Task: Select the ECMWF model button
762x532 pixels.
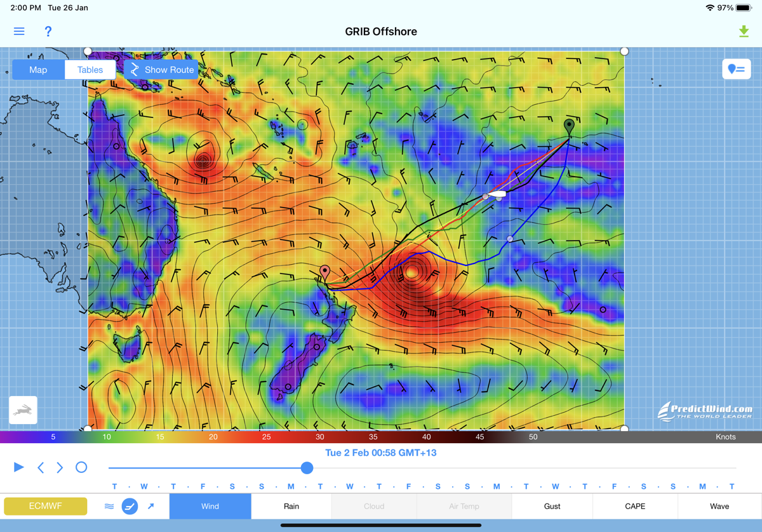Action: pyautogui.click(x=45, y=506)
